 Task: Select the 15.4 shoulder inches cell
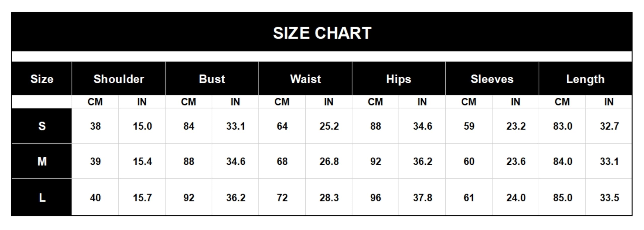tap(142, 161)
